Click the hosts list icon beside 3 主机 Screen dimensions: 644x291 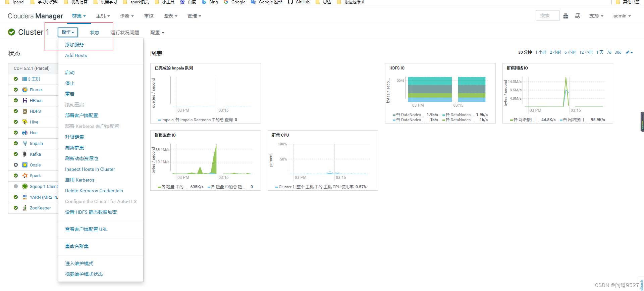point(24,79)
